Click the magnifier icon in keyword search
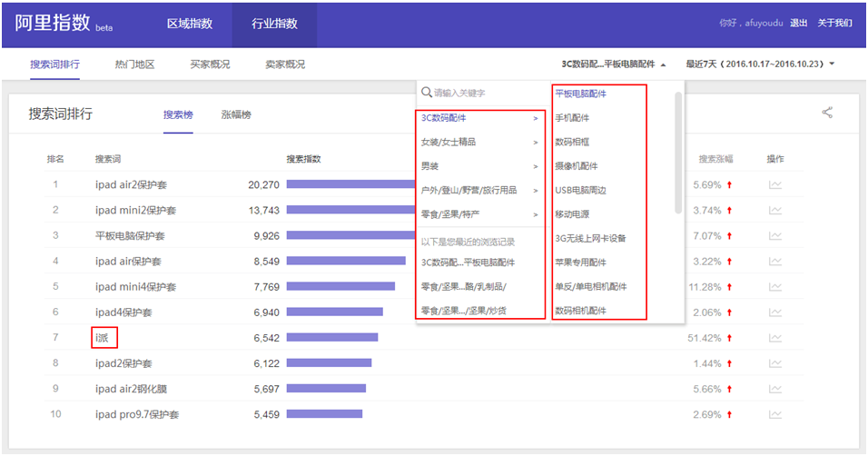 tap(426, 92)
